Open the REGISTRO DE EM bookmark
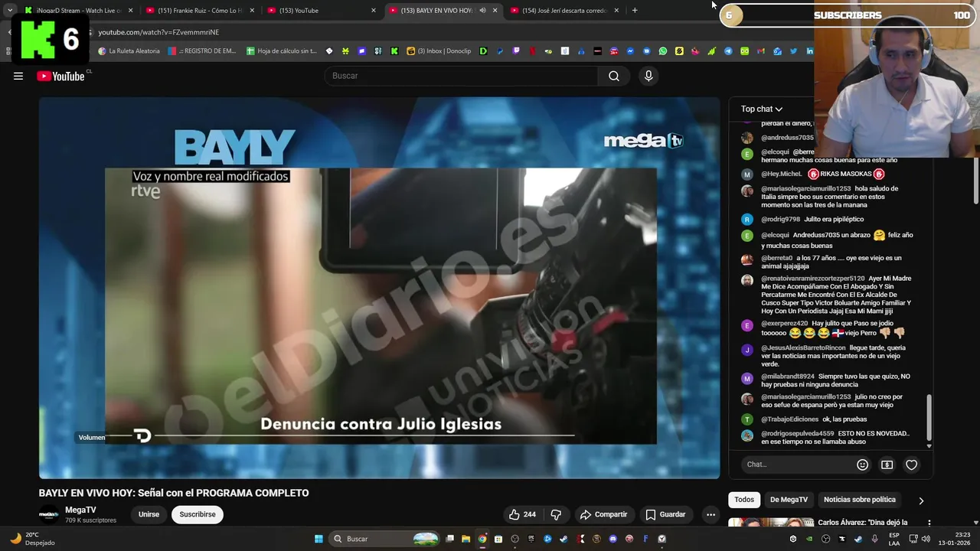The height and width of the screenshot is (551, 980). 202,51
